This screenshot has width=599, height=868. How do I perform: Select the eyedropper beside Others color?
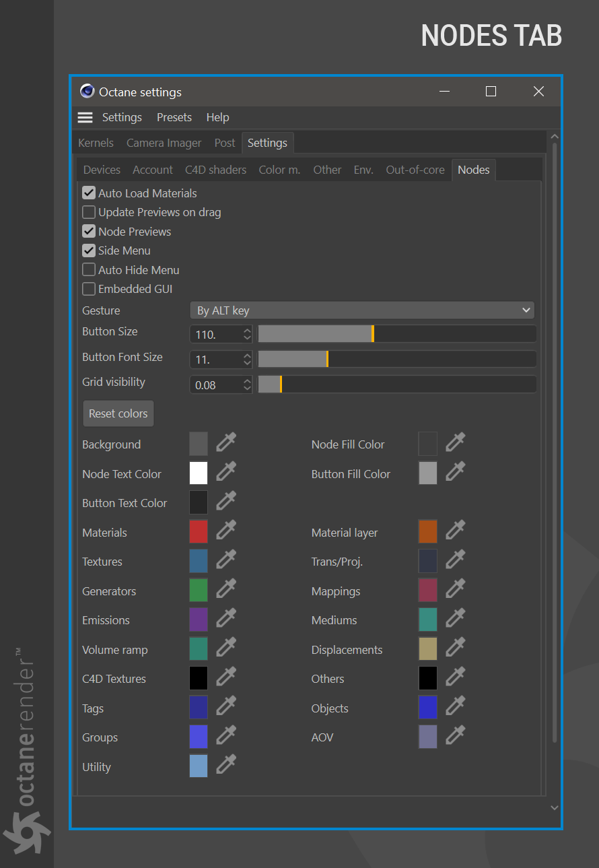coord(456,677)
